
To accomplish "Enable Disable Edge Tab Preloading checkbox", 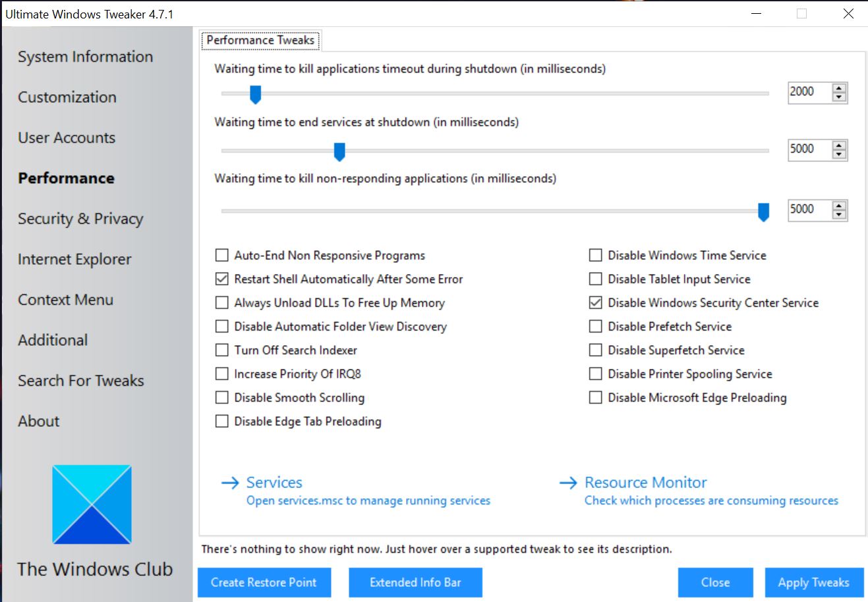I will [222, 422].
